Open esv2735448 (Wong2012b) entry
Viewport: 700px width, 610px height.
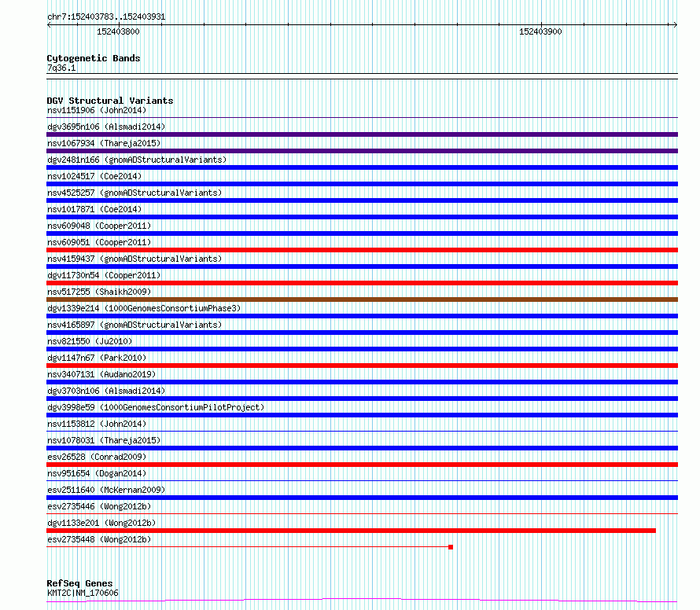(x=99, y=539)
